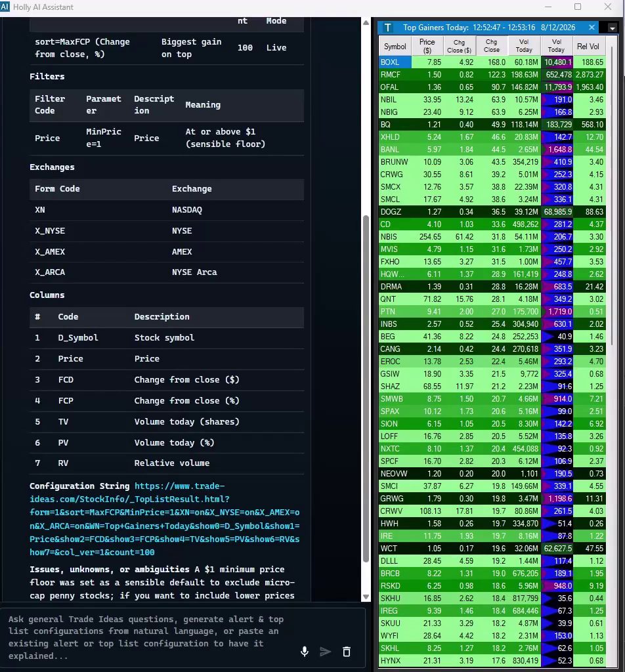Click the X_AMEX form code row
This screenshot has height=672, width=625.
tap(166, 251)
